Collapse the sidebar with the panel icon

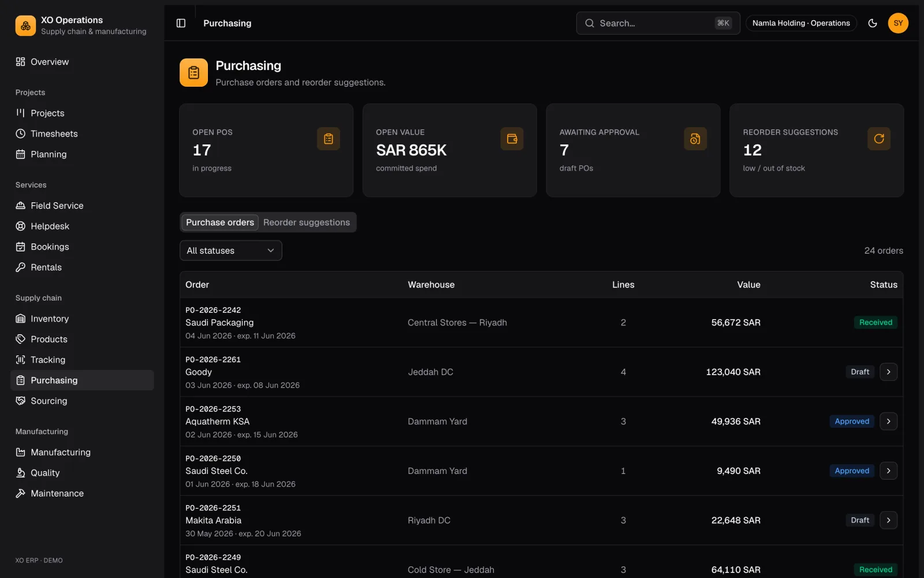pos(181,23)
